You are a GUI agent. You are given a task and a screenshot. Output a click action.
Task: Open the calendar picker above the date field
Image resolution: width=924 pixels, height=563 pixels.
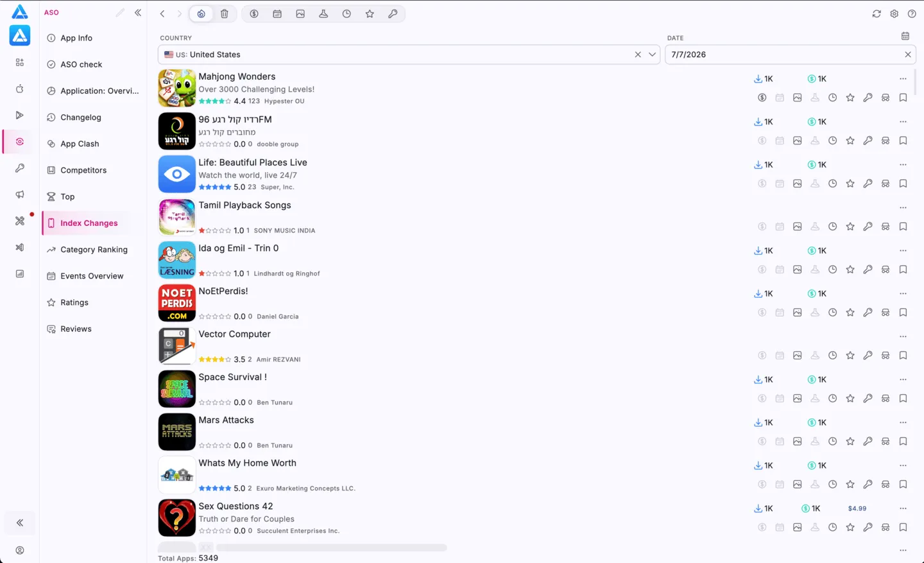point(905,36)
